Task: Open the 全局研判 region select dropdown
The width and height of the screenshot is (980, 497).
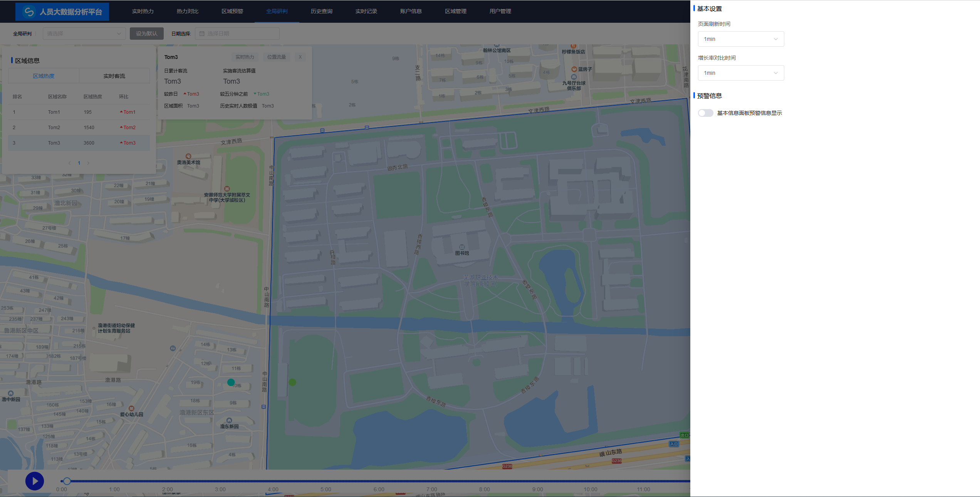Action: click(x=84, y=34)
